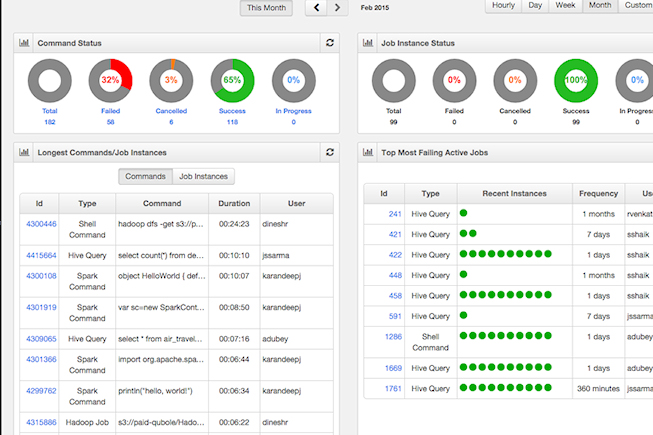Open Hive Query command 4415664
The height and width of the screenshot is (435, 653).
41,255
